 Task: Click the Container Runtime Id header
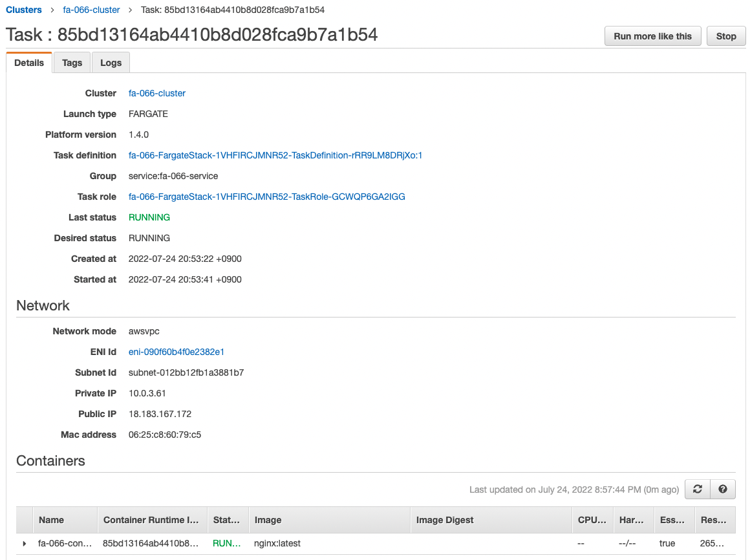(x=151, y=520)
